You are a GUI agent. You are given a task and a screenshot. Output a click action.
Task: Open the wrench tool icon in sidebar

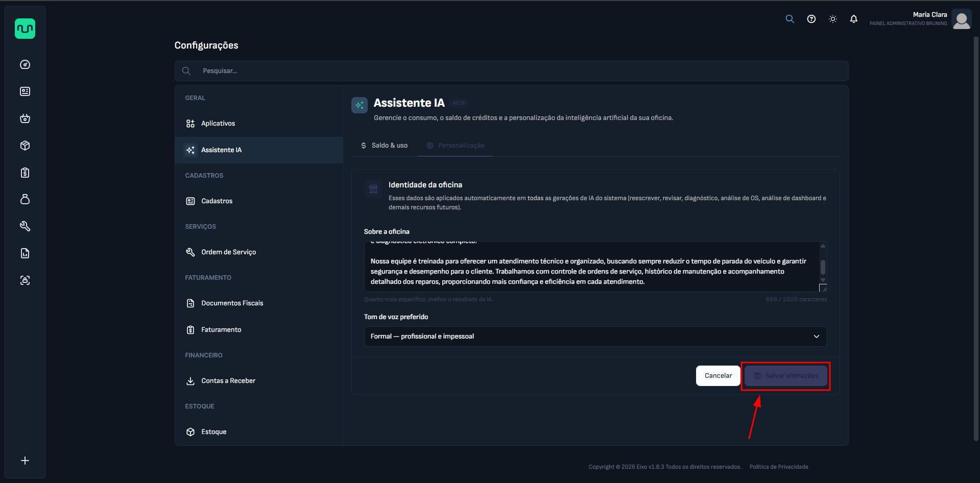coord(25,226)
